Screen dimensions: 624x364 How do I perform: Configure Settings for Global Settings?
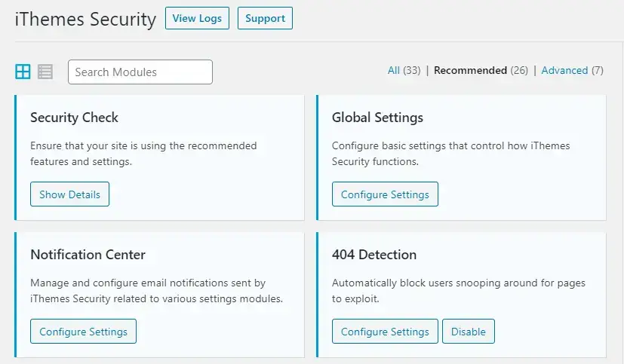pyautogui.click(x=385, y=194)
